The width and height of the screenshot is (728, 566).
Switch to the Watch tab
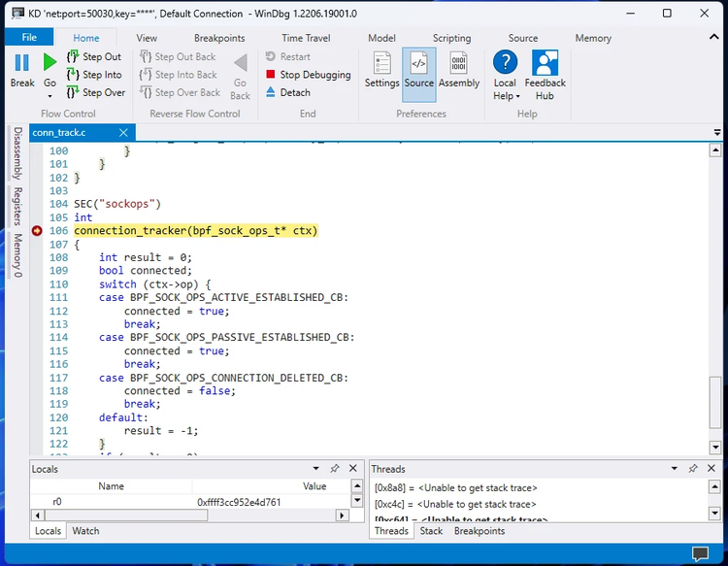click(85, 531)
